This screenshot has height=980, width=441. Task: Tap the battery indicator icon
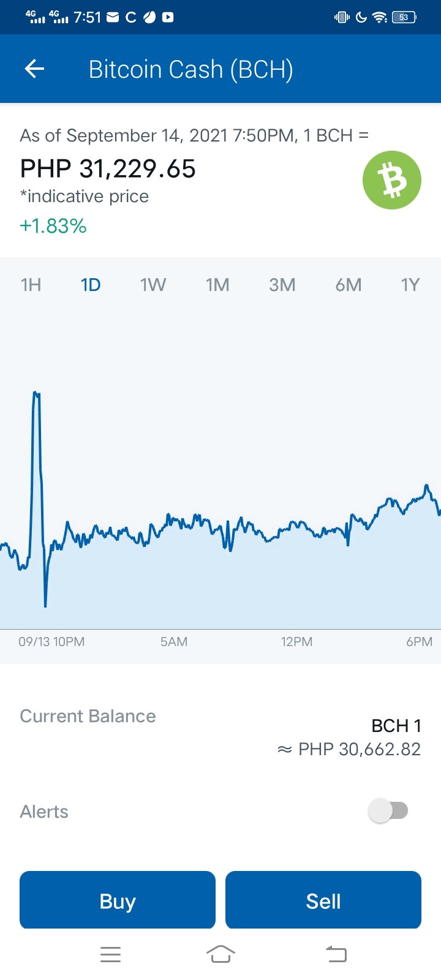(404, 17)
